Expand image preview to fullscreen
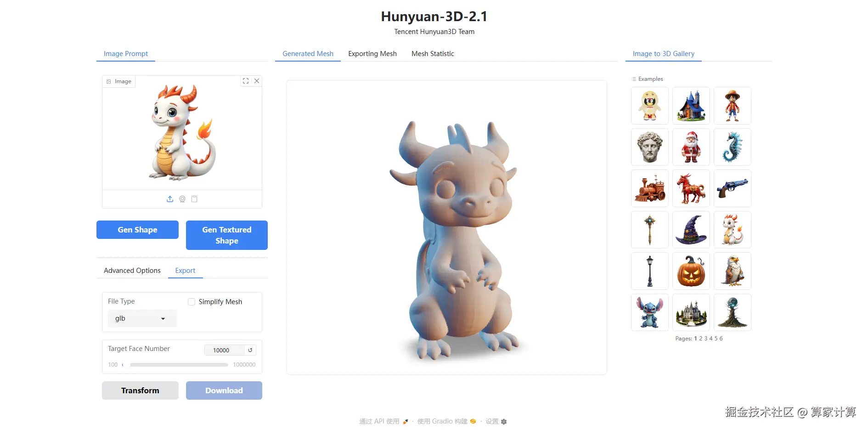 coord(246,81)
